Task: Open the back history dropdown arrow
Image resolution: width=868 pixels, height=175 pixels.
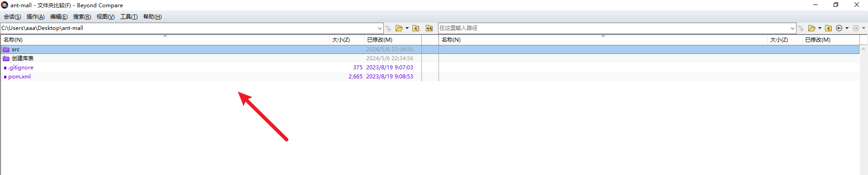Action: pyautogui.click(x=847, y=28)
